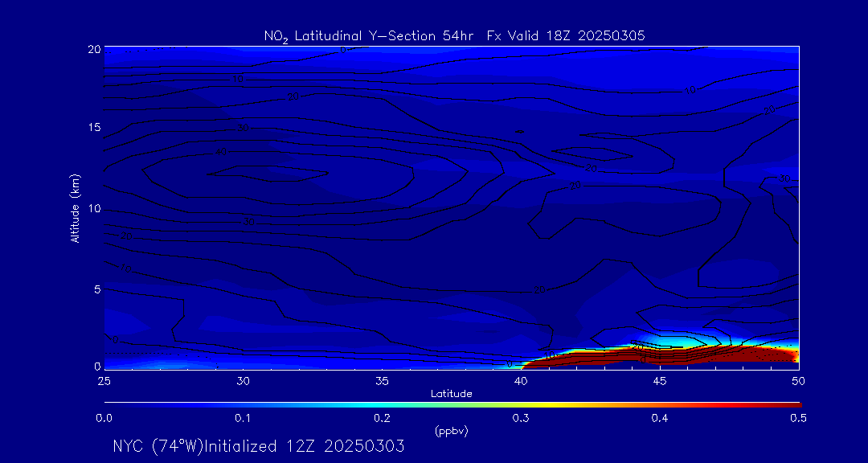The width and height of the screenshot is (868, 463).
Task: Click the plot title "NO2 Latitudinal Y-Section 54hr"
Action: 368,36
